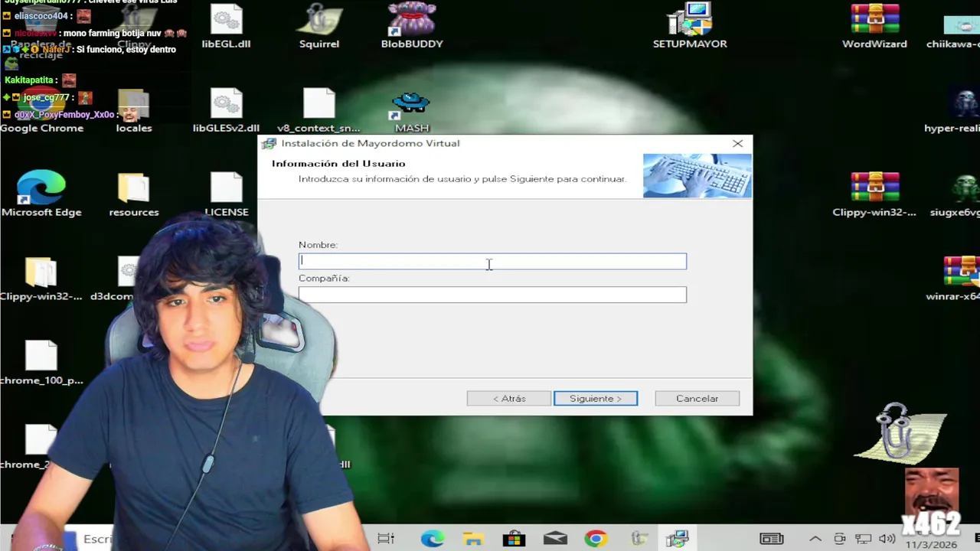Image resolution: width=980 pixels, height=551 pixels.
Task: Continue with the Siguiente button
Action: (596, 399)
